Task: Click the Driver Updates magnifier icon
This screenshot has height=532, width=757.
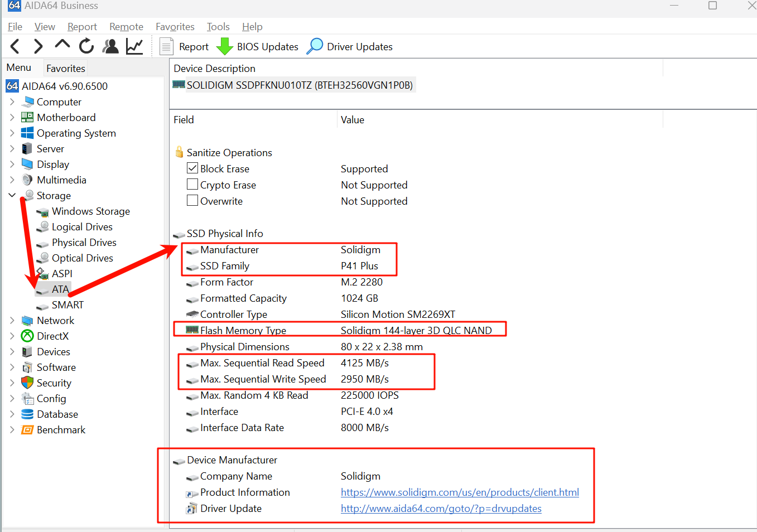Action: [315, 46]
